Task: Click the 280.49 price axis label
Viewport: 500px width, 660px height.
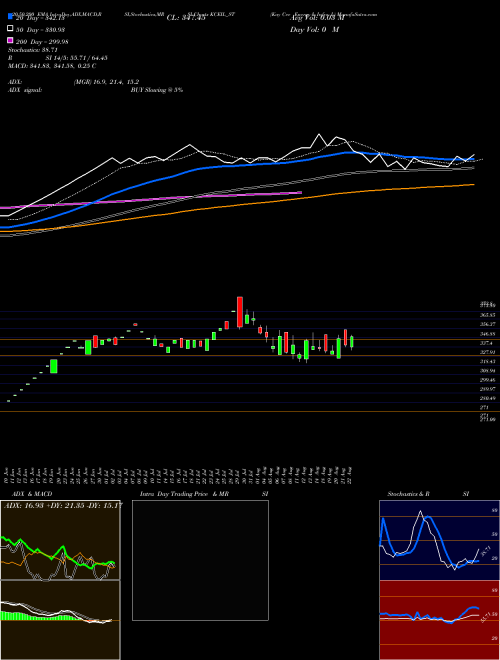Action: [x=487, y=398]
